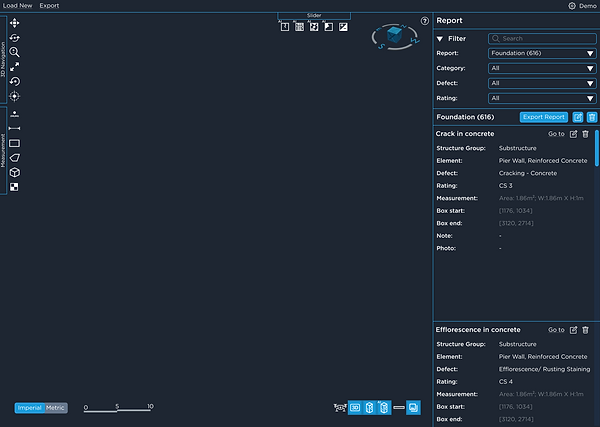Select the pan navigation tool

[15, 23]
